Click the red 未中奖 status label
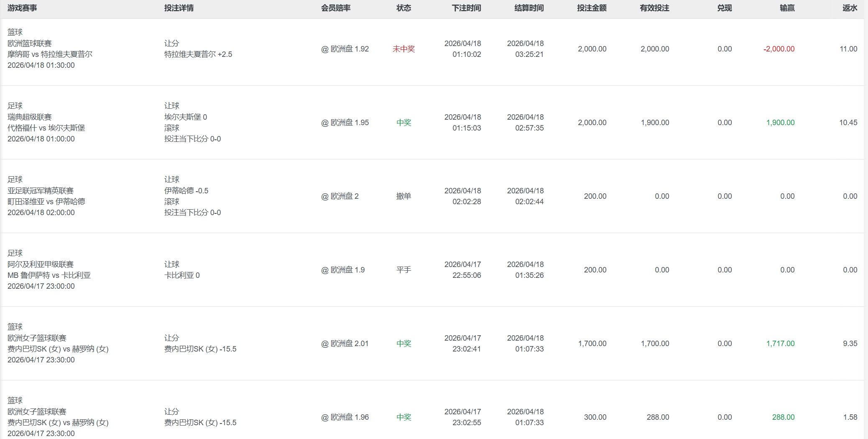868x439 pixels. [403, 49]
